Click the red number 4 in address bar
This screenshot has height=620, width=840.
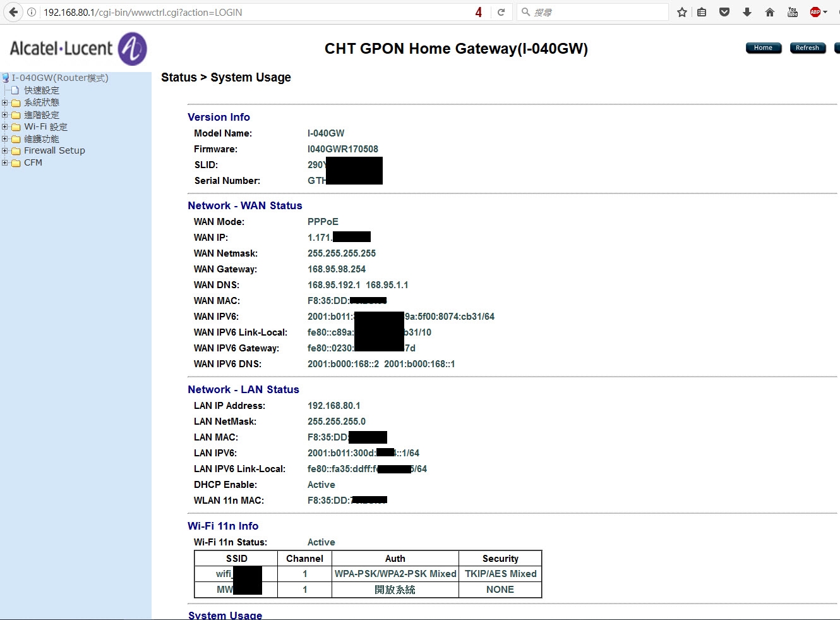pyautogui.click(x=479, y=12)
